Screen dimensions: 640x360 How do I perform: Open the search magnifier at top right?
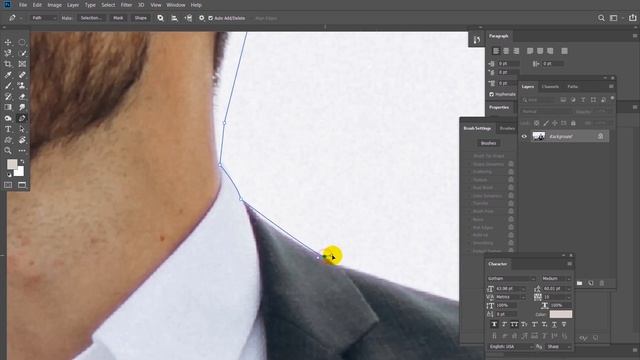coord(601,18)
